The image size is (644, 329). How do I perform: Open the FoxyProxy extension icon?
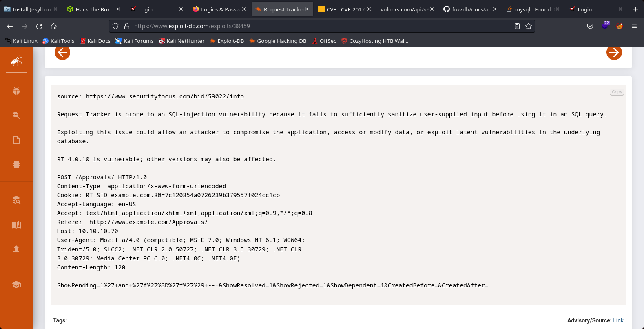pyautogui.click(x=620, y=26)
